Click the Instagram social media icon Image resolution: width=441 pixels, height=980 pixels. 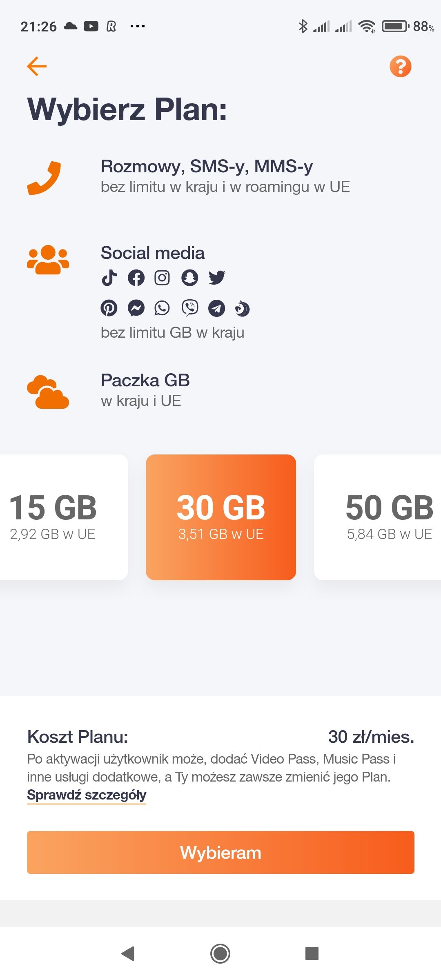pyautogui.click(x=163, y=278)
